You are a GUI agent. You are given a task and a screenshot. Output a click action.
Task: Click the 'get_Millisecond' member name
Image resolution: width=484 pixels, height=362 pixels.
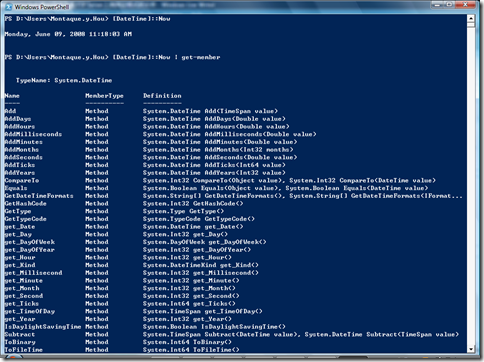tap(33, 272)
